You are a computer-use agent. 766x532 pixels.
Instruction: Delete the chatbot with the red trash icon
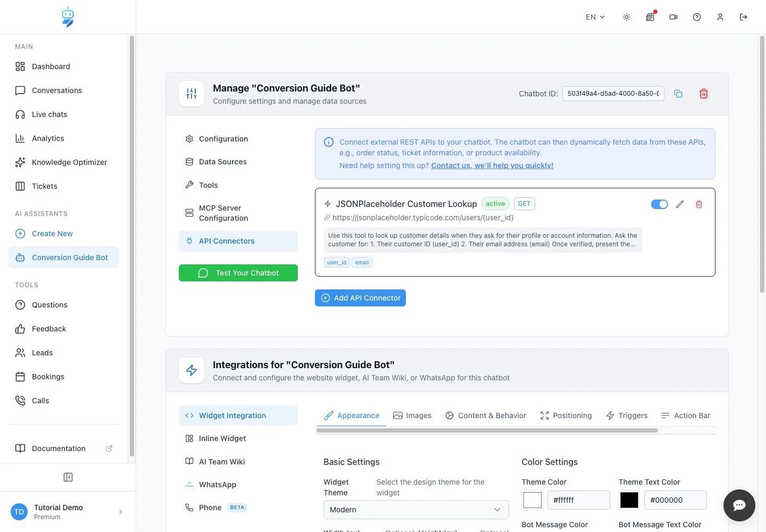tap(704, 94)
